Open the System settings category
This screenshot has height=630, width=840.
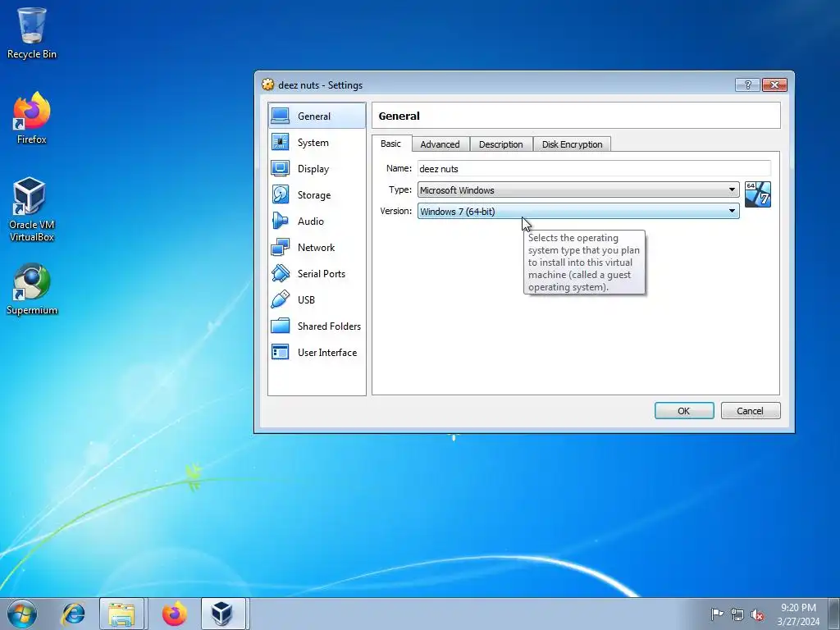317,143
